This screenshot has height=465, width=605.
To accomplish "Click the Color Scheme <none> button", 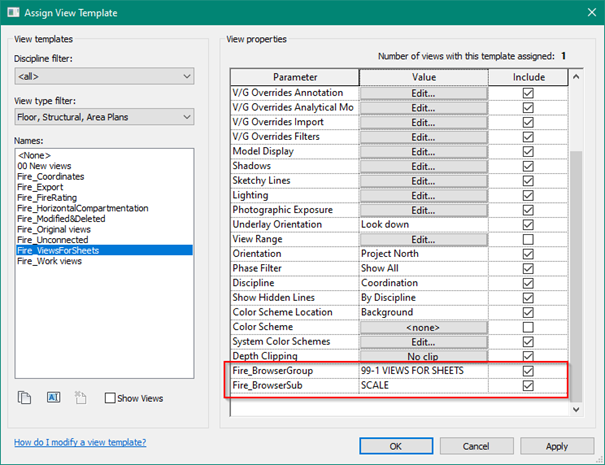I will [x=423, y=328].
